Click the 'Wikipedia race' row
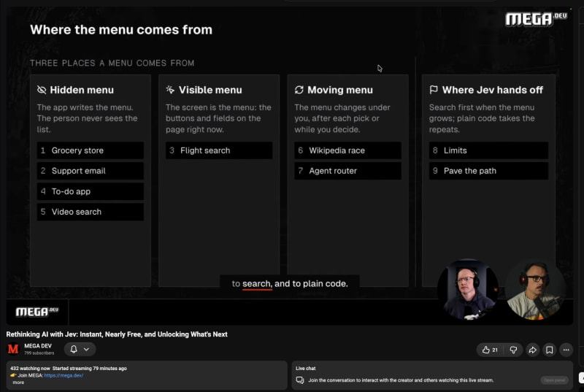584x392 pixels. (x=348, y=150)
